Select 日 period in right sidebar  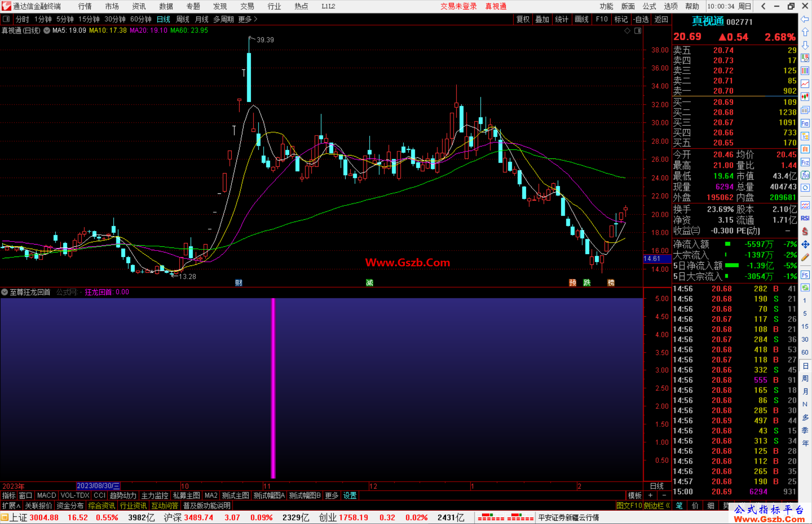805,366
